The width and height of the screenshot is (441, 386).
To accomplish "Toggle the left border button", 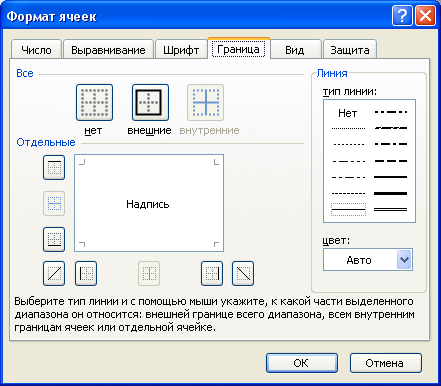I will coord(86,274).
